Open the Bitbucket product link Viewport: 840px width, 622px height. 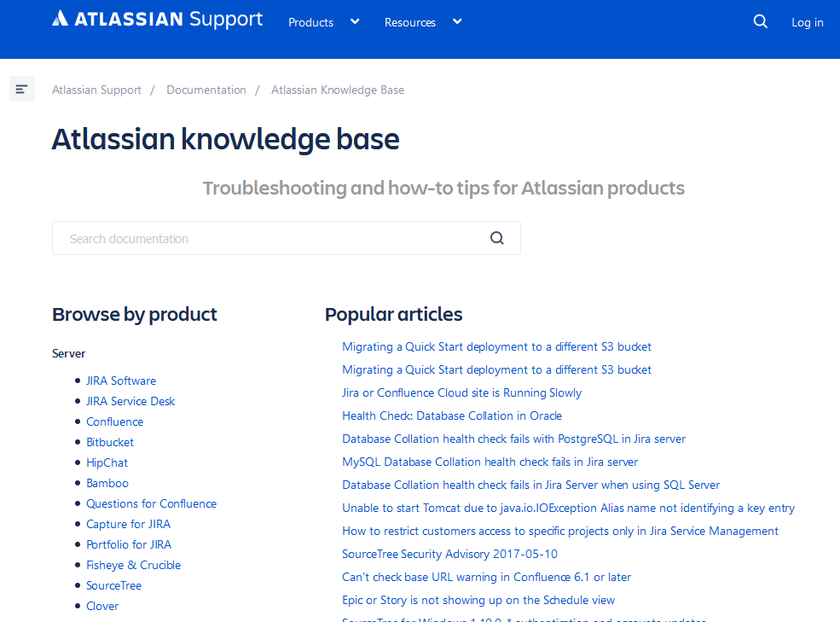pyautogui.click(x=110, y=442)
